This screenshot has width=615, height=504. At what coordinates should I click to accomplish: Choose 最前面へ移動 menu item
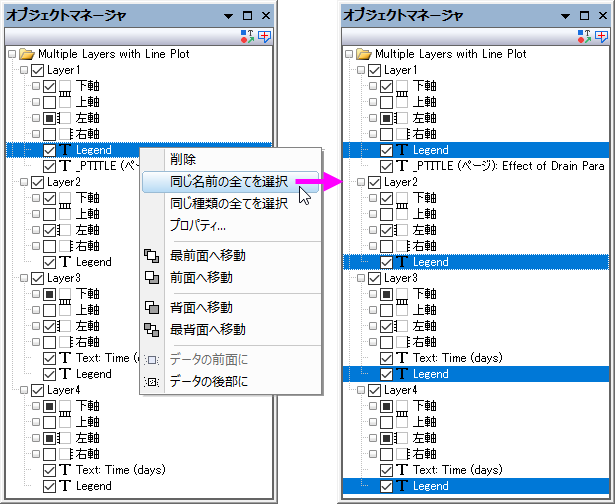tap(231, 256)
